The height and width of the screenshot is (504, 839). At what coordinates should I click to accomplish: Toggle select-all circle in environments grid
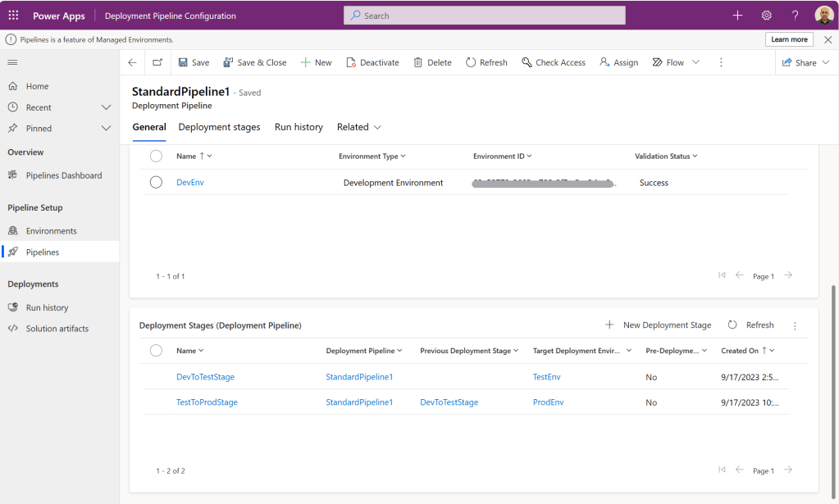156,156
